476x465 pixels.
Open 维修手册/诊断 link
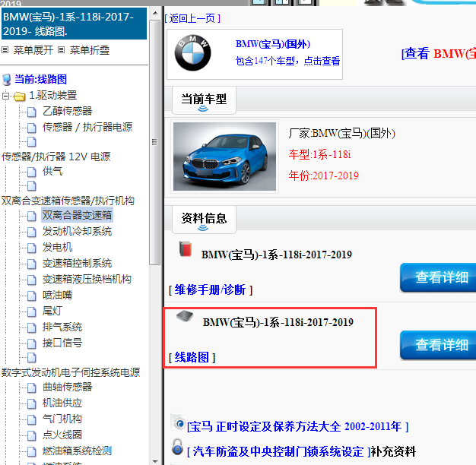(x=211, y=289)
